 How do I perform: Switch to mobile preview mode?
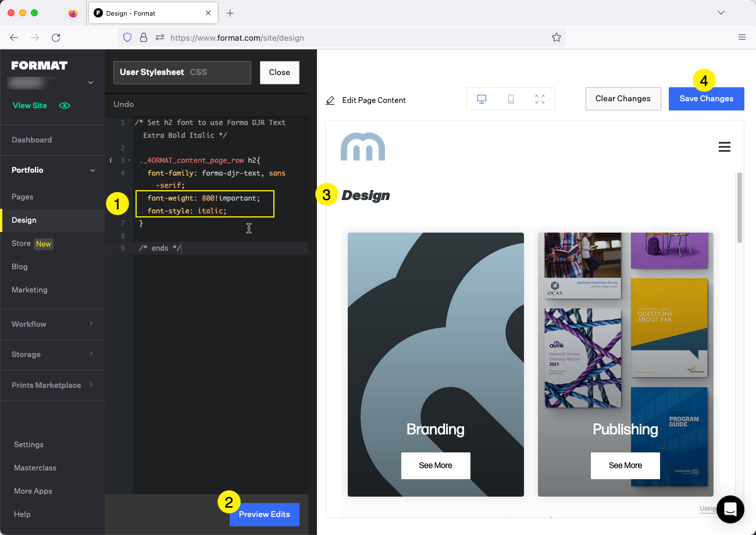tap(511, 99)
